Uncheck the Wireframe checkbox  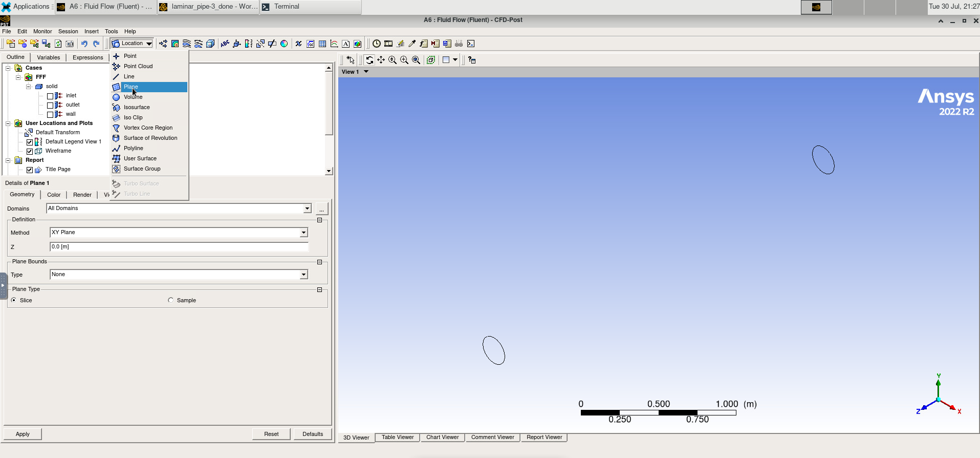[30, 151]
